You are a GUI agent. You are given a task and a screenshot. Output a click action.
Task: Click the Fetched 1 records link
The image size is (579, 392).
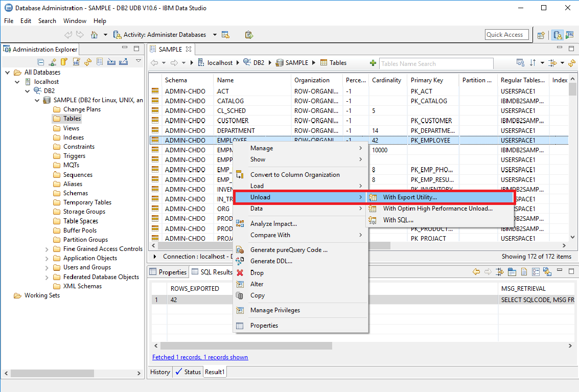click(200, 357)
